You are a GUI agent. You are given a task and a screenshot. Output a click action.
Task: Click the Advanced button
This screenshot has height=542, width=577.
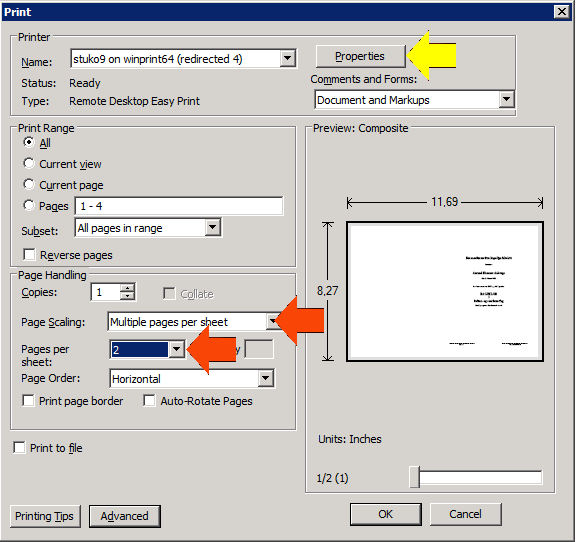coord(125,516)
